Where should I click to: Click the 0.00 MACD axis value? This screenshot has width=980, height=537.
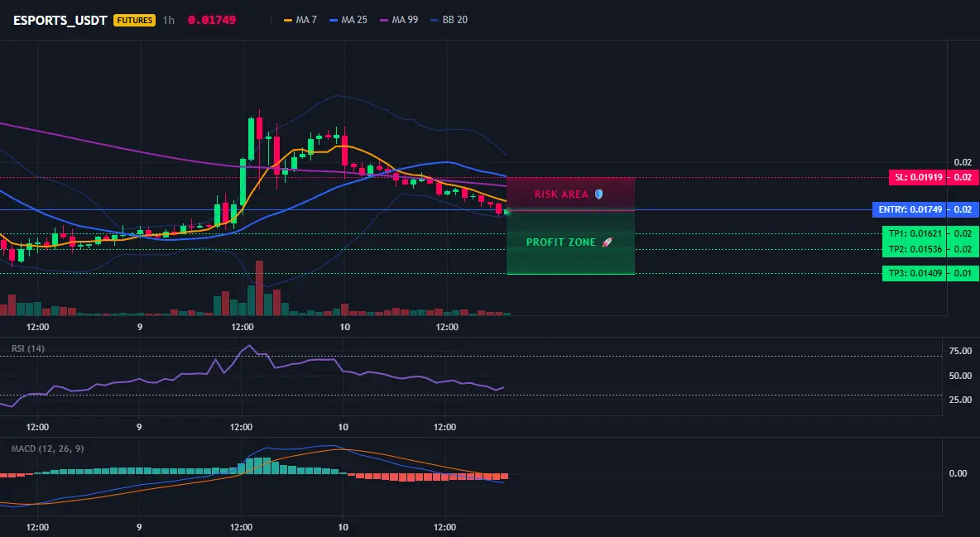click(x=958, y=474)
